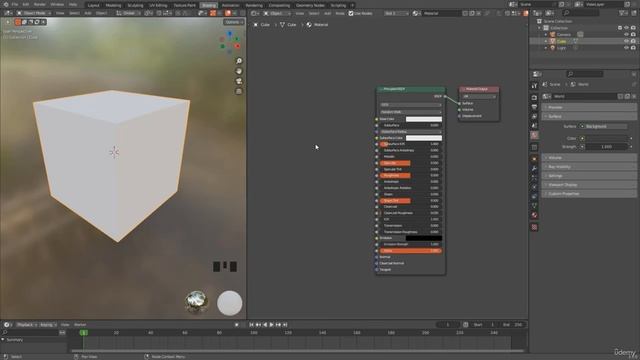Image resolution: width=640 pixels, height=360 pixels.
Task: Expand the Volume panel
Action: (589, 158)
